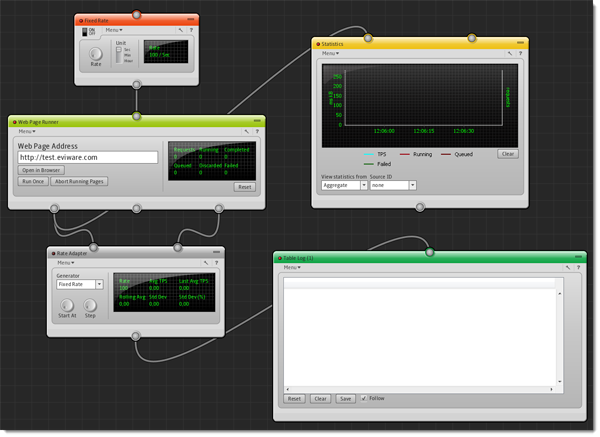Open the Source ID none dropdown
The width and height of the screenshot is (600, 437).
pyautogui.click(x=393, y=185)
